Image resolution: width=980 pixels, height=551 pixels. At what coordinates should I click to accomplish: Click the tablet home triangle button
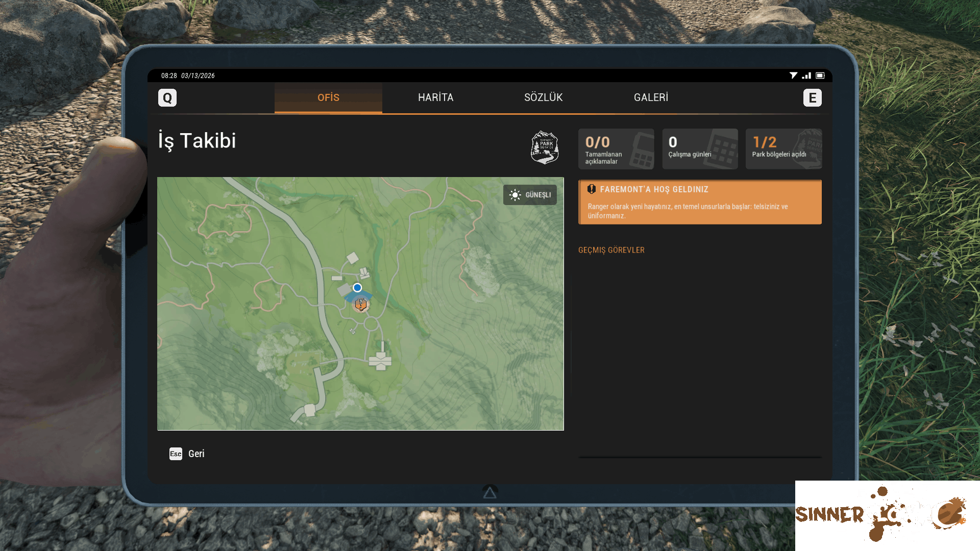489,492
